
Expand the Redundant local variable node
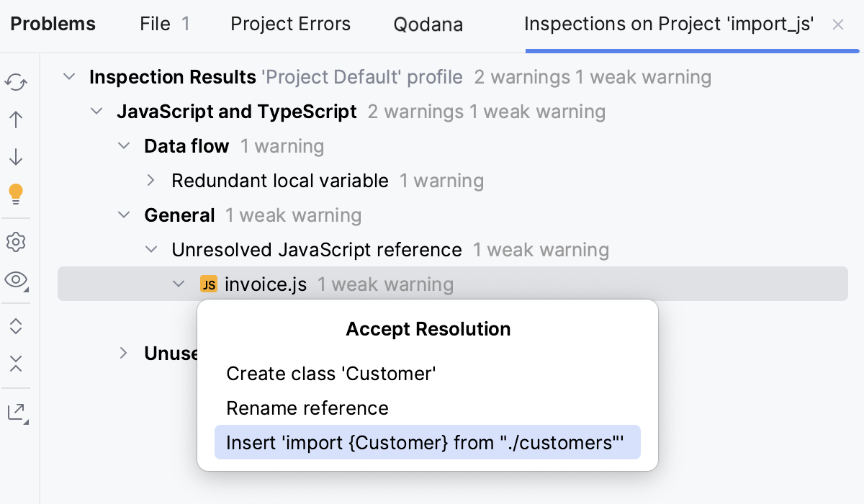coord(150,181)
